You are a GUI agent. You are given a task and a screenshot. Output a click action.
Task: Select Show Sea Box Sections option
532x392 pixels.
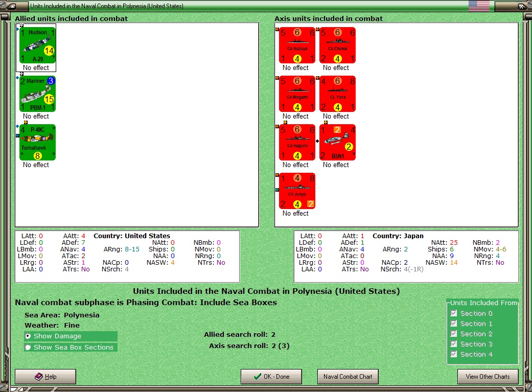pos(71,347)
